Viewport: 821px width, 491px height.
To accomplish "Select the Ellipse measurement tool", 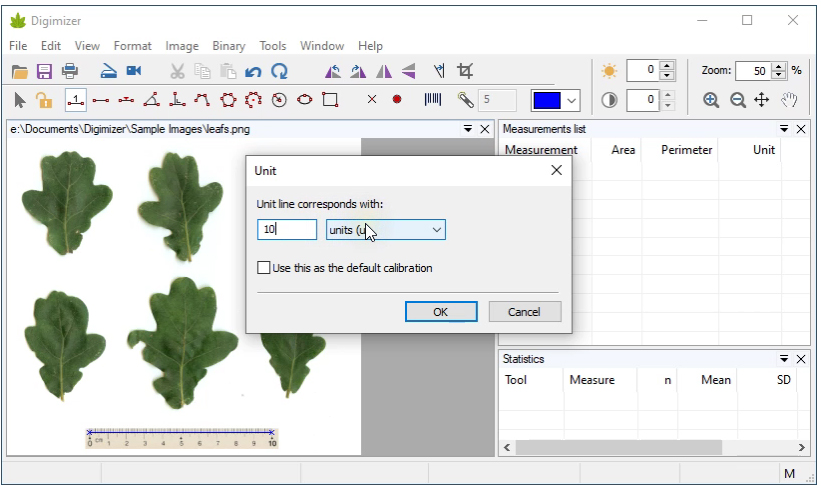I will click(305, 99).
